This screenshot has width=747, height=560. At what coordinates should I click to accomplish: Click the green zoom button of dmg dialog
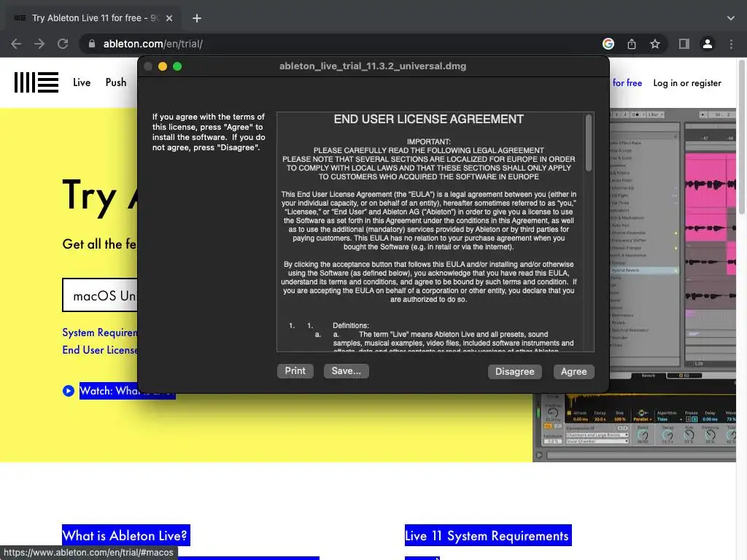pyautogui.click(x=177, y=66)
